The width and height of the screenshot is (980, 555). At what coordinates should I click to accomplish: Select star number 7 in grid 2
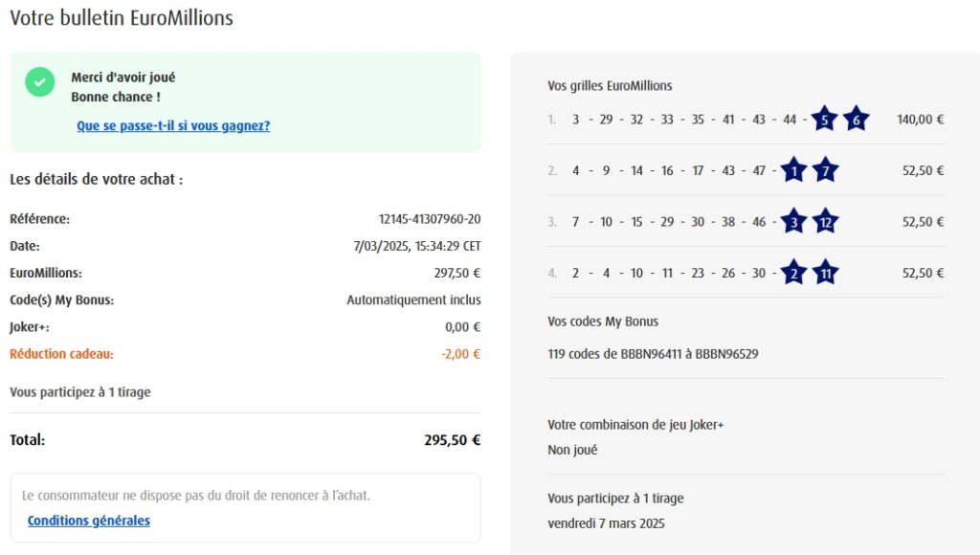(825, 171)
